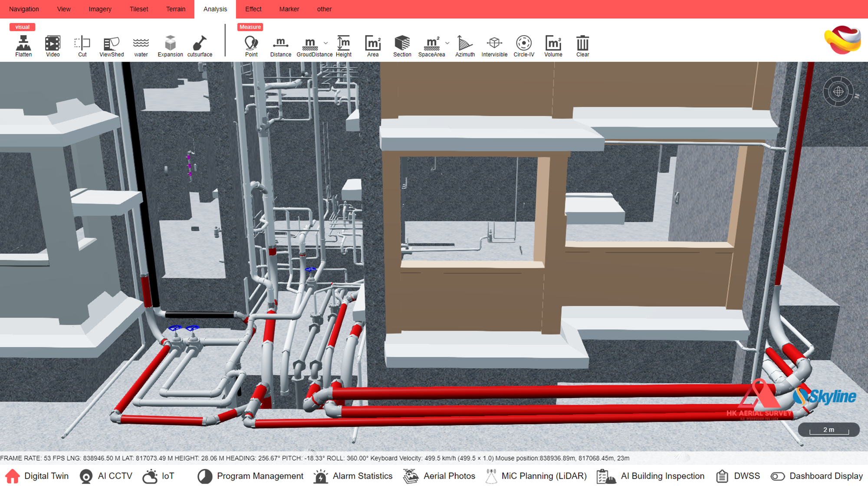Expand the SpaceArea dropdown arrow

pos(447,43)
